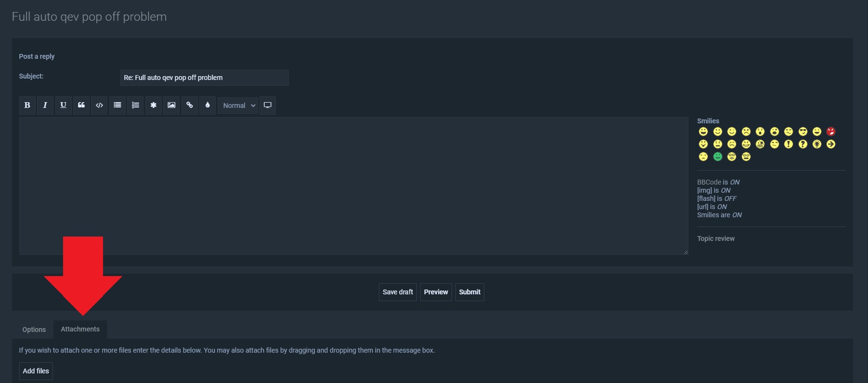This screenshot has width=868, height=383.
Task: Add a list item asterisk
Action: [x=154, y=105]
